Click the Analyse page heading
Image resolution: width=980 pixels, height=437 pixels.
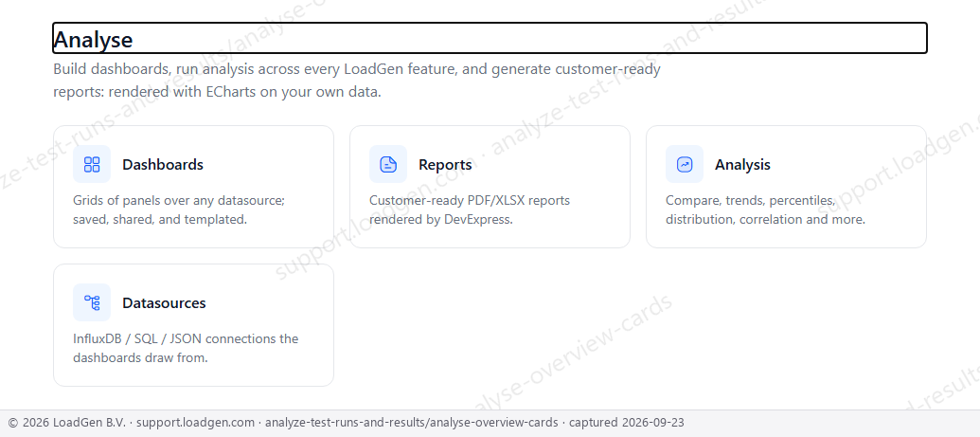click(93, 40)
